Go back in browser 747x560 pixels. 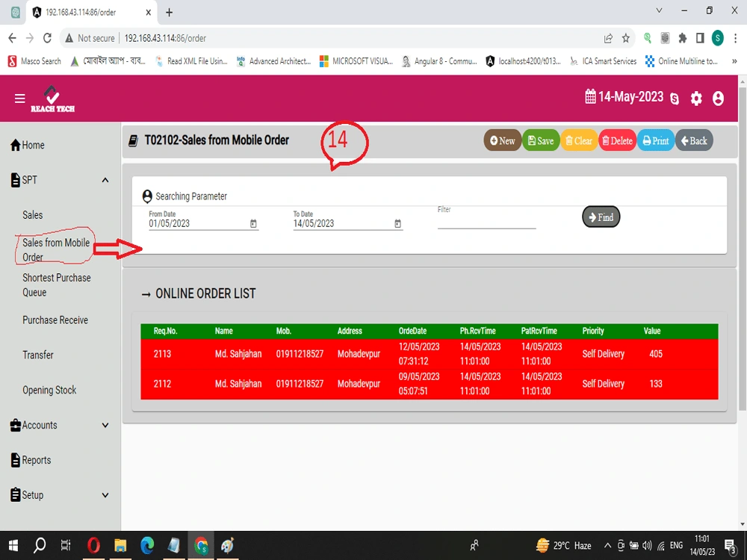click(13, 38)
